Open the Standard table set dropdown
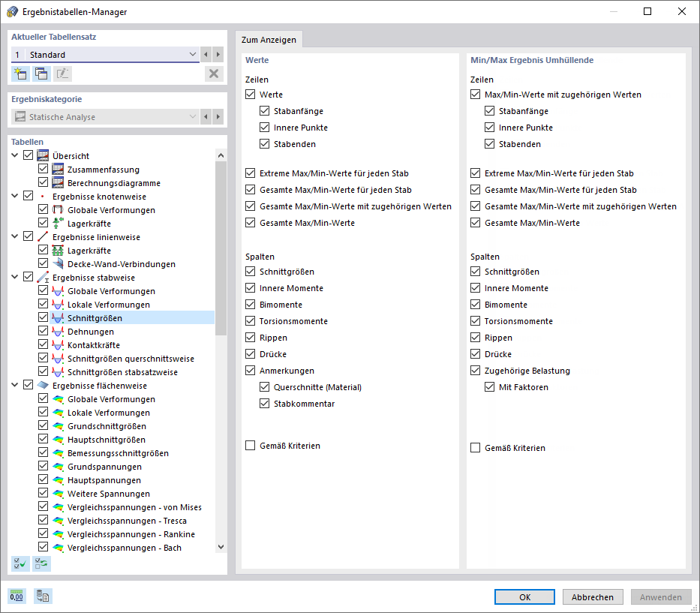The width and height of the screenshot is (700, 613). click(193, 55)
